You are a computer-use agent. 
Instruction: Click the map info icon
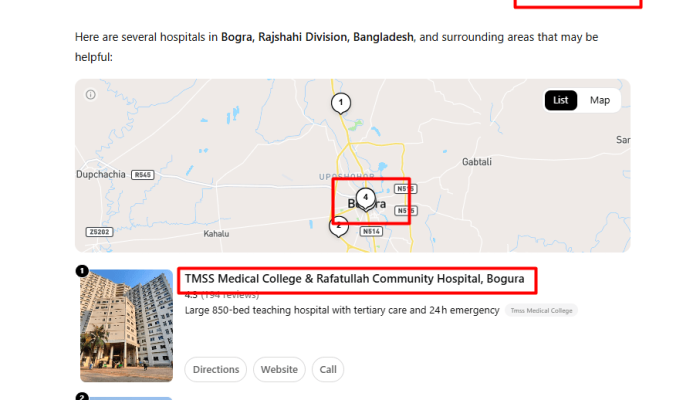[90, 95]
